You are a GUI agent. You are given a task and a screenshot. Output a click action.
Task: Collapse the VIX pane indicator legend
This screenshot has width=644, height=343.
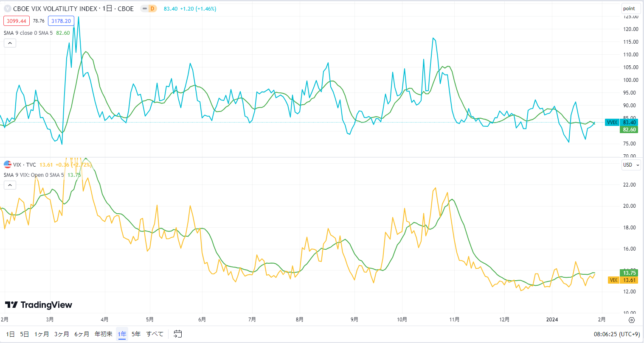(10, 185)
